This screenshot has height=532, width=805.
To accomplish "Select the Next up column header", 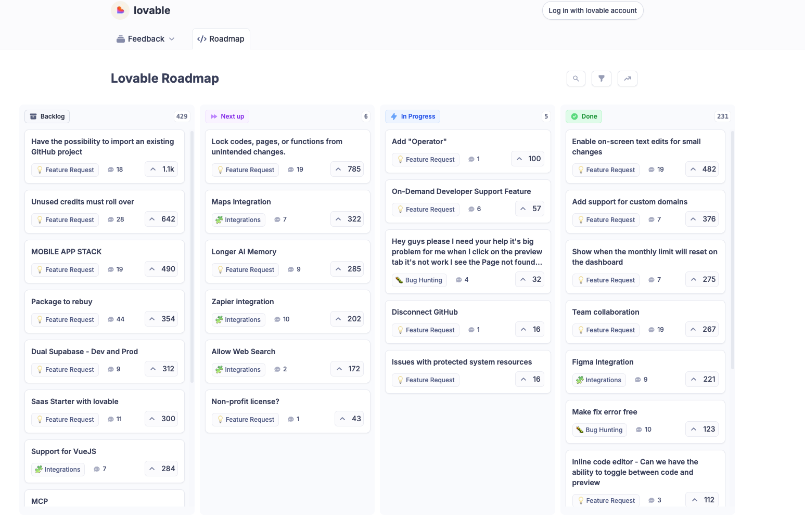I will pos(227,116).
